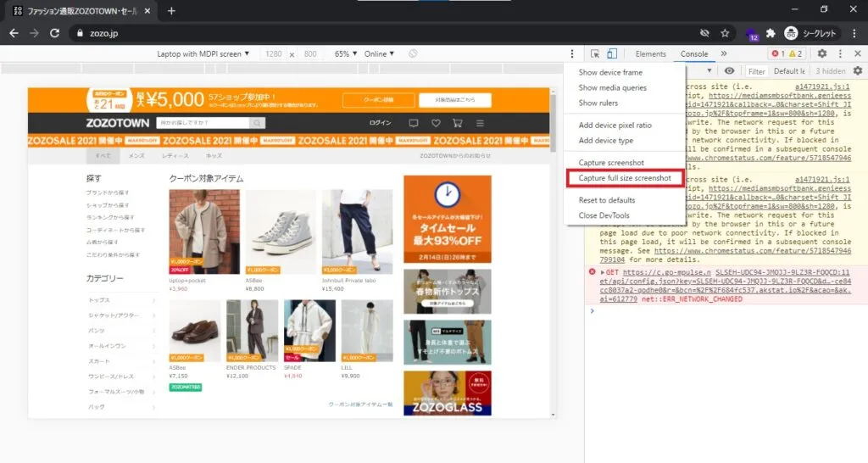
Task: Select the レディース category tab
Action: (x=175, y=156)
